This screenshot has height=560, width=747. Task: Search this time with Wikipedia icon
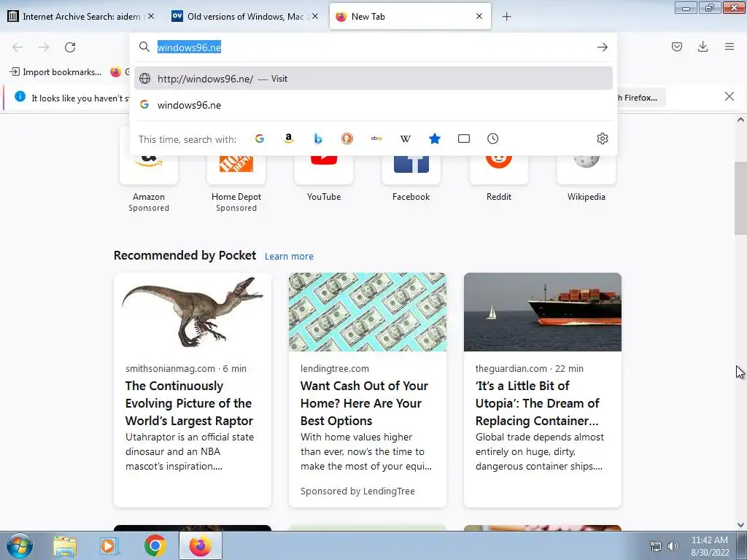(406, 139)
